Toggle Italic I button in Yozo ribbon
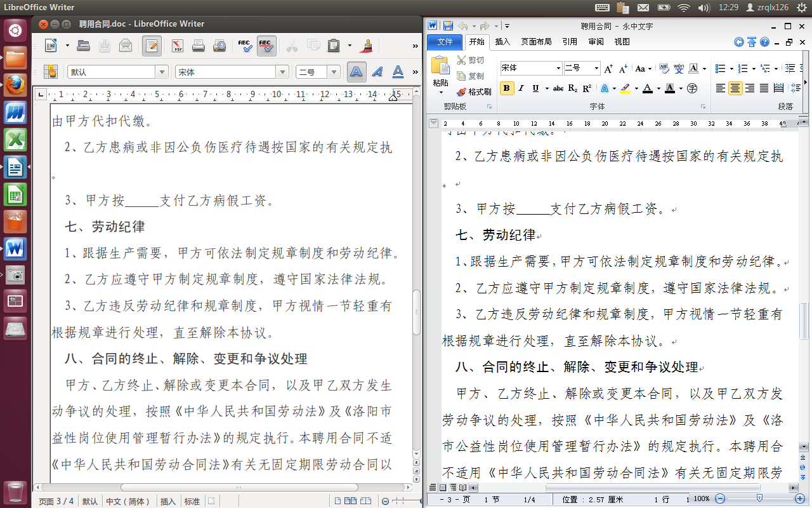Image resolution: width=812 pixels, height=508 pixels. (x=521, y=88)
